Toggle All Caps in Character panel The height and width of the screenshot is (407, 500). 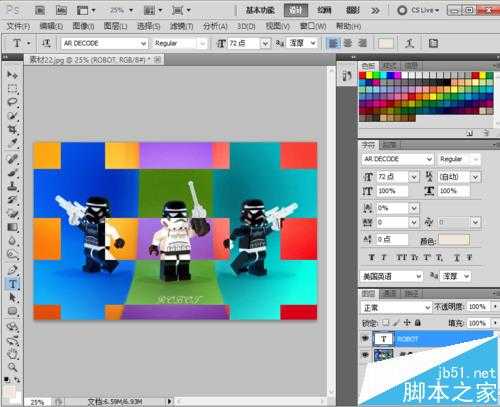(x=401, y=257)
